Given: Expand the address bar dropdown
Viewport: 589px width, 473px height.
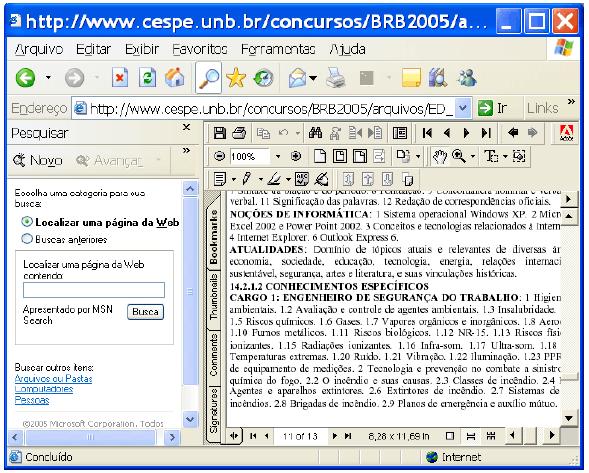Looking at the screenshot, I should [463, 109].
